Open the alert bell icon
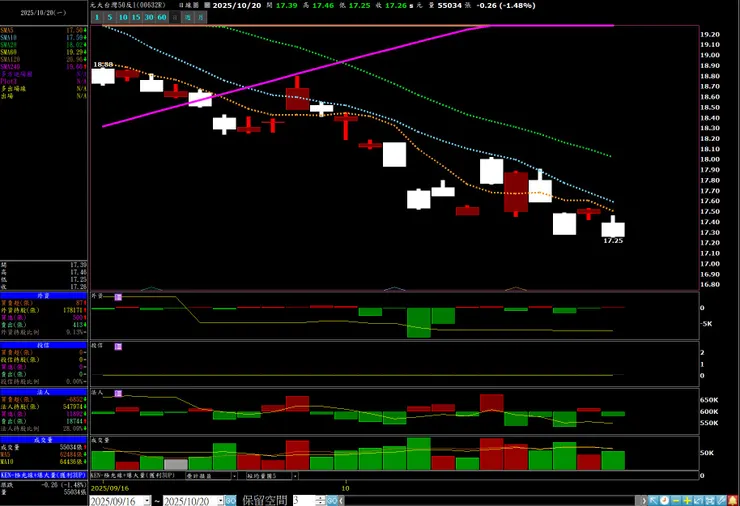This screenshot has height=506, width=740. click(733, 500)
